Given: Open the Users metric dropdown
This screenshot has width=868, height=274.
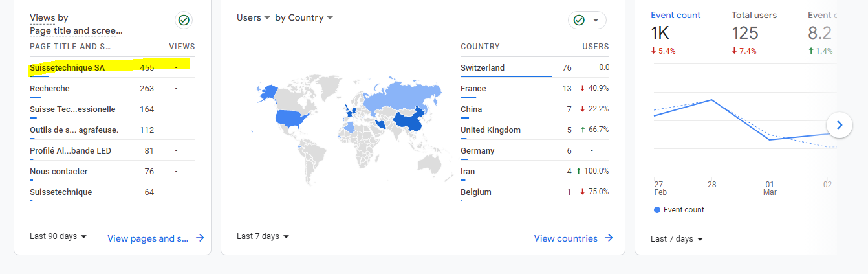Looking at the screenshot, I should pos(254,18).
